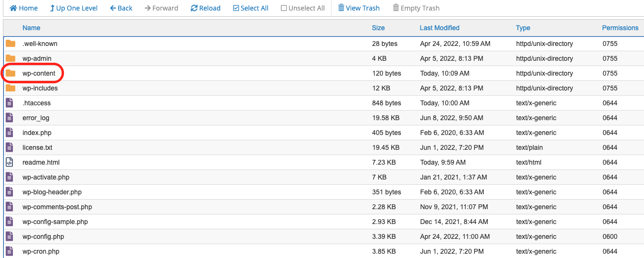This screenshot has width=644, height=258.
Task: Click the wp-config-sample.php file icon
Action: click(x=9, y=222)
